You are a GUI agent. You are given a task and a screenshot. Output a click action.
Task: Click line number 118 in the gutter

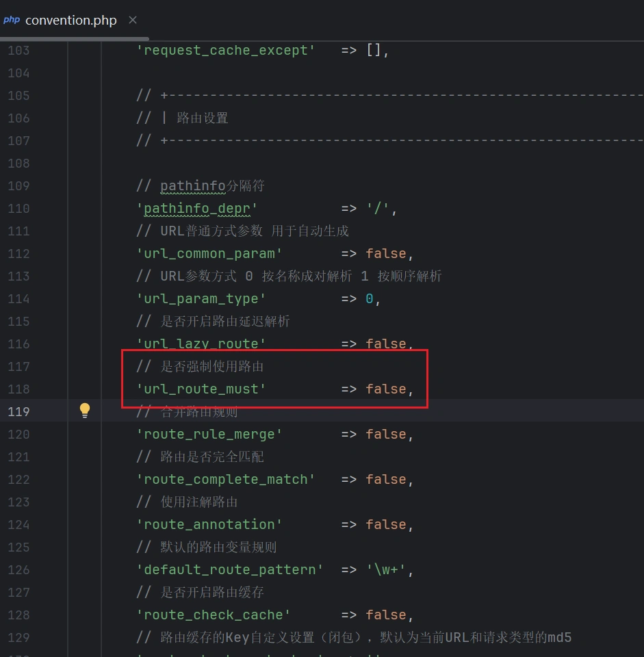pos(19,389)
